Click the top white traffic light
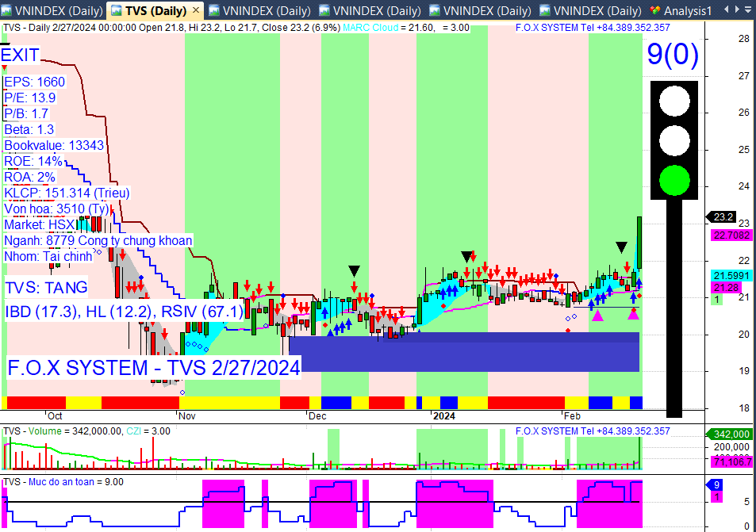This screenshot has height=532, width=756. click(x=674, y=101)
